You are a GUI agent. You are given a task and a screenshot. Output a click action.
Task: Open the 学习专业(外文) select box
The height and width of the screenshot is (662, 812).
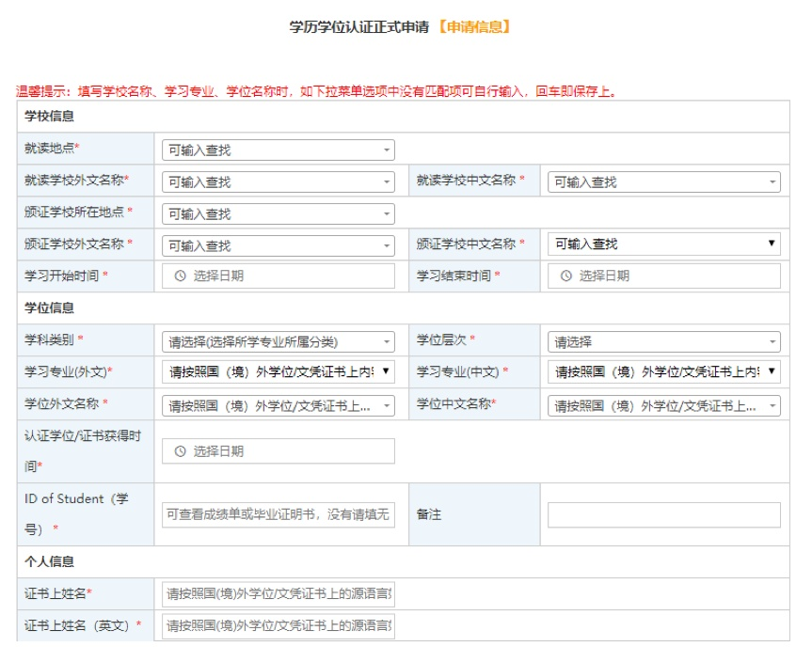point(279,371)
